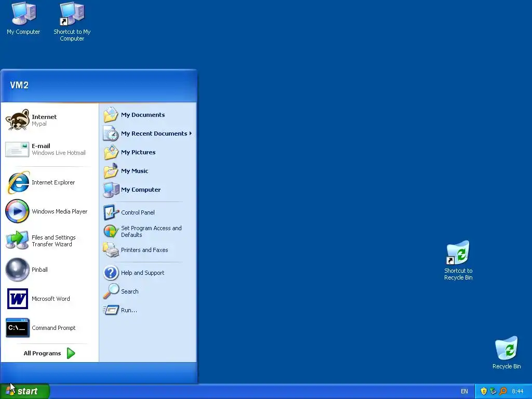Select the Printers and Faxes label
Screen dimensions: 532x399
[144, 250]
